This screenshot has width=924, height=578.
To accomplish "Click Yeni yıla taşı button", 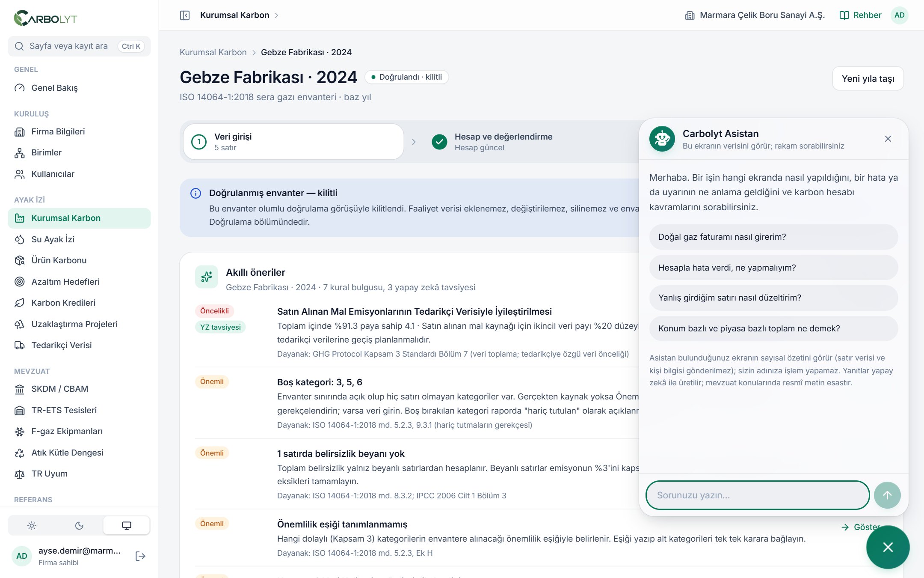I will [868, 78].
